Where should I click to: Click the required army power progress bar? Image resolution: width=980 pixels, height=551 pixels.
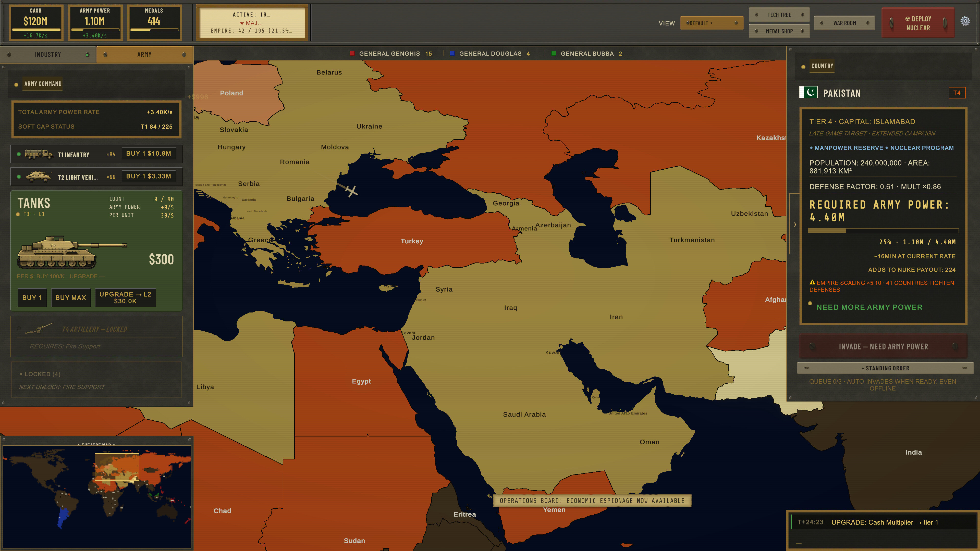pyautogui.click(x=883, y=231)
